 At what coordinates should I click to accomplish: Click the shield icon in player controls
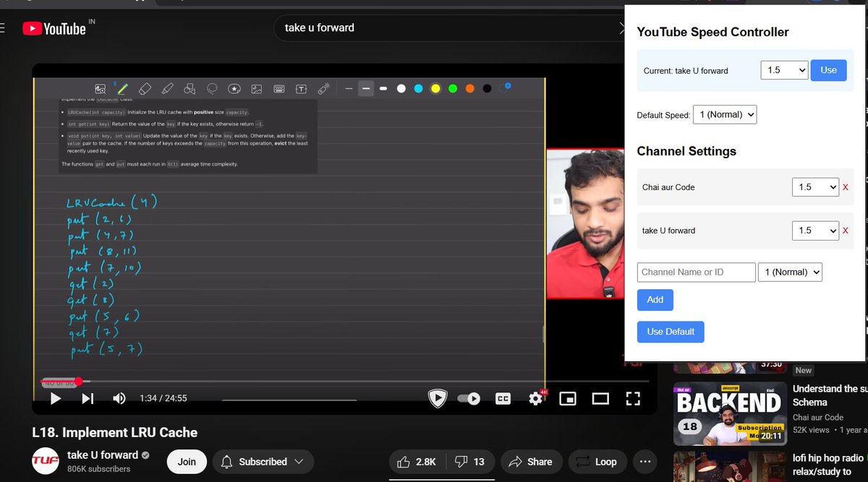[438, 398]
